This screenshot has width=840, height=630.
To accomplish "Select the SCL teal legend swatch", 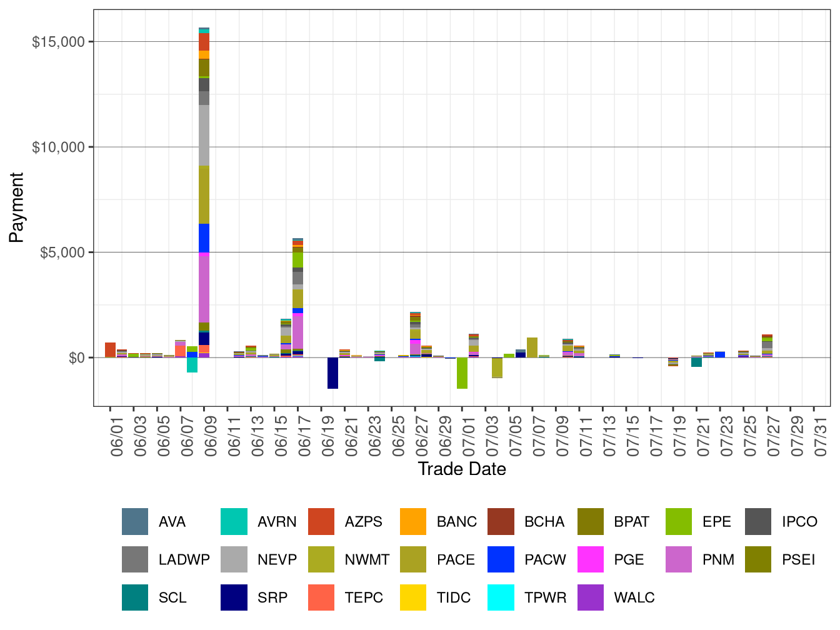I will [135, 597].
